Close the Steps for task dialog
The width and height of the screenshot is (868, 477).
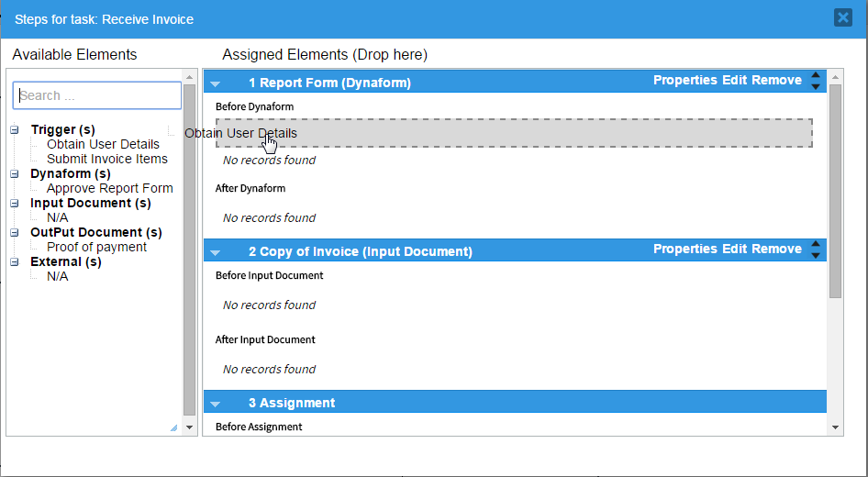842,17
